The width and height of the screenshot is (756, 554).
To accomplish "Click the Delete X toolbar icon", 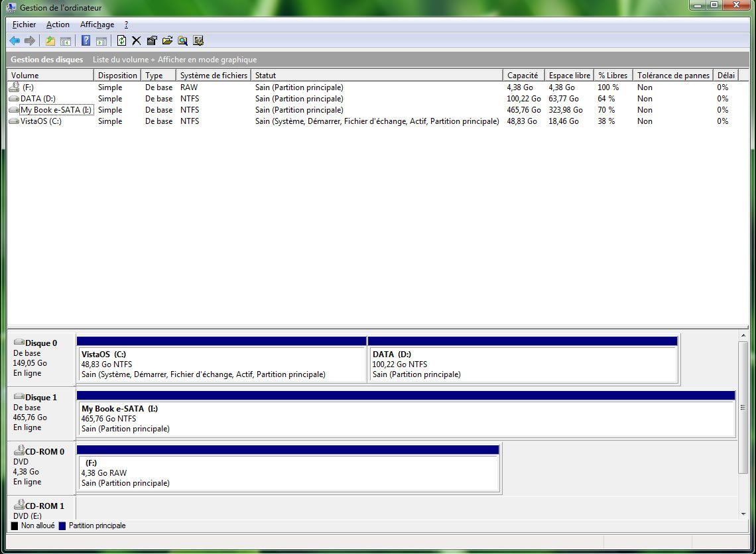I will [x=137, y=41].
